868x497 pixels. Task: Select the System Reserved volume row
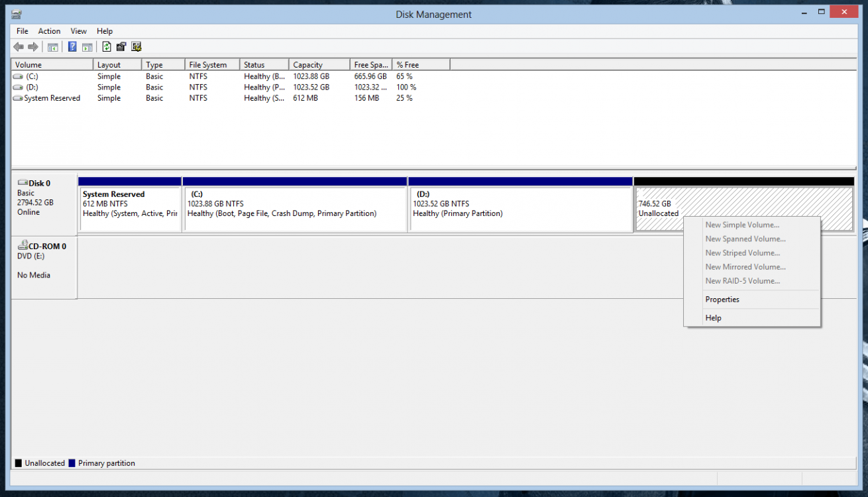52,98
